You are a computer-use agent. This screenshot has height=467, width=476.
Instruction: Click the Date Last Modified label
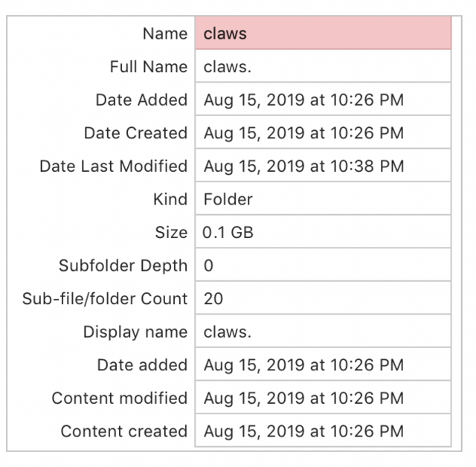click(x=114, y=166)
